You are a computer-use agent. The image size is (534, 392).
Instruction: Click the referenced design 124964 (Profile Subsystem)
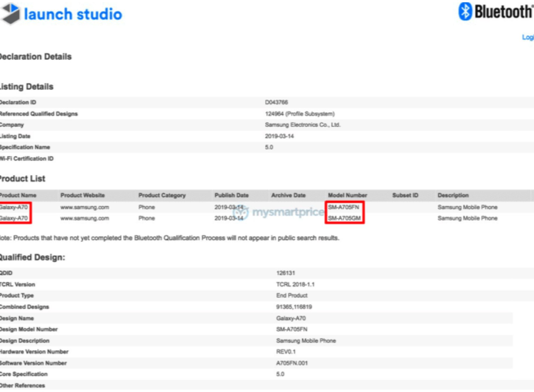pyautogui.click(x=300, y=114)
